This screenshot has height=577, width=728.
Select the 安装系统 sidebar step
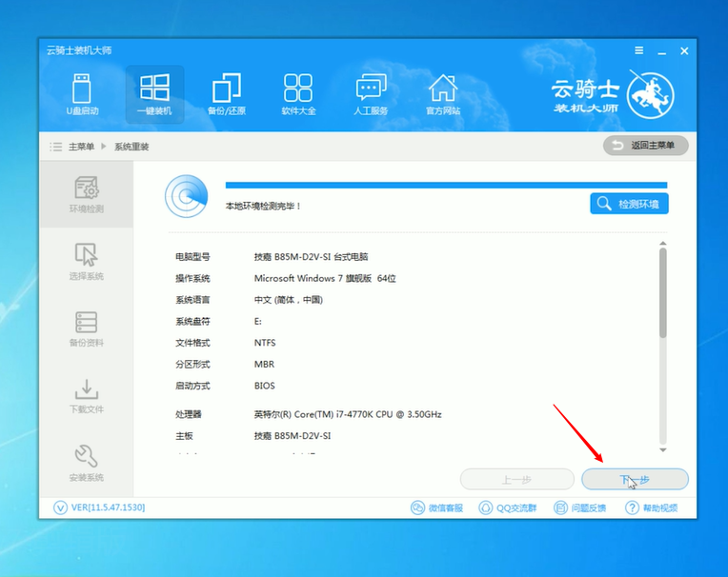coord(87,464)
